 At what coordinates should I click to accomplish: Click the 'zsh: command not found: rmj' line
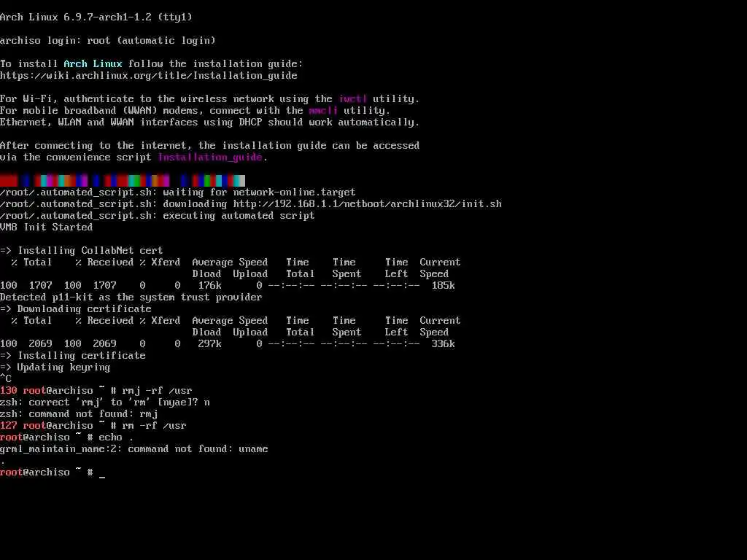pos(79,414)
